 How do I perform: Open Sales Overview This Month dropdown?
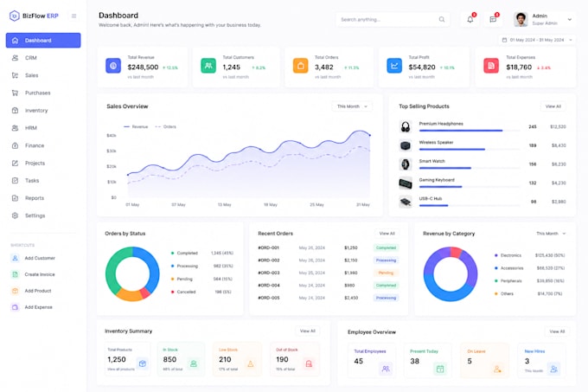[352, 106]
